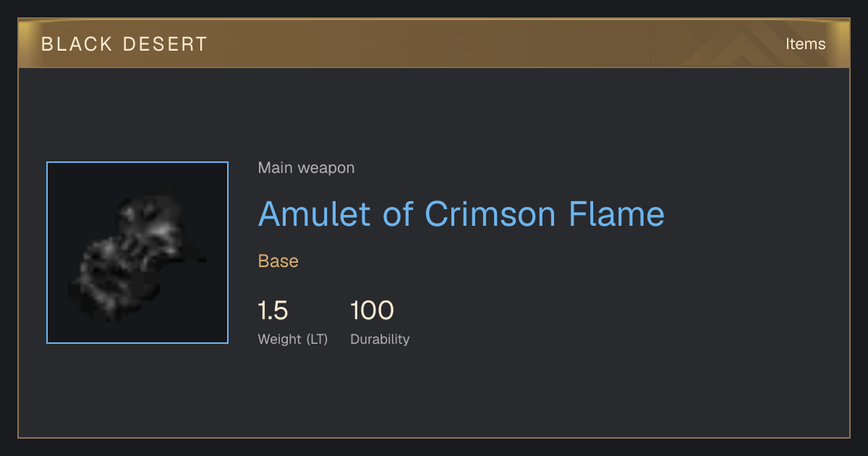The height and width of the screenshot is (456, 868).
Task: Select the 100 durability value
Action: [x=372, y=311]
